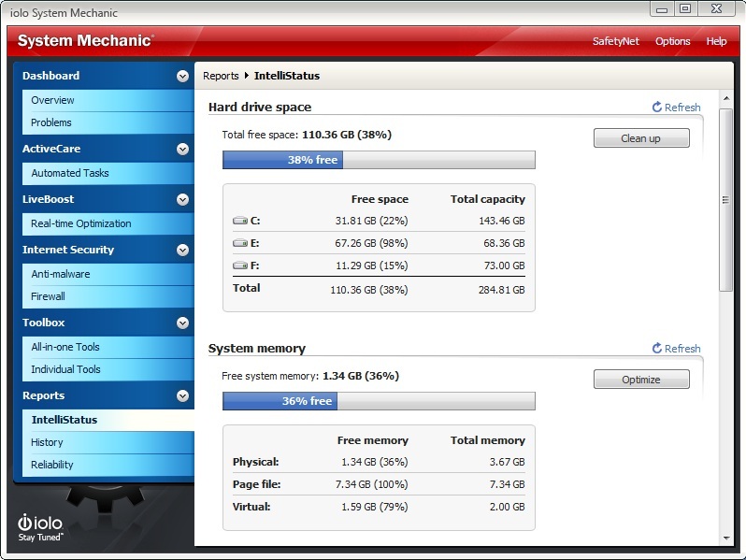
Task: Click the SafetyNet link
Action: [x=616, y=41]
